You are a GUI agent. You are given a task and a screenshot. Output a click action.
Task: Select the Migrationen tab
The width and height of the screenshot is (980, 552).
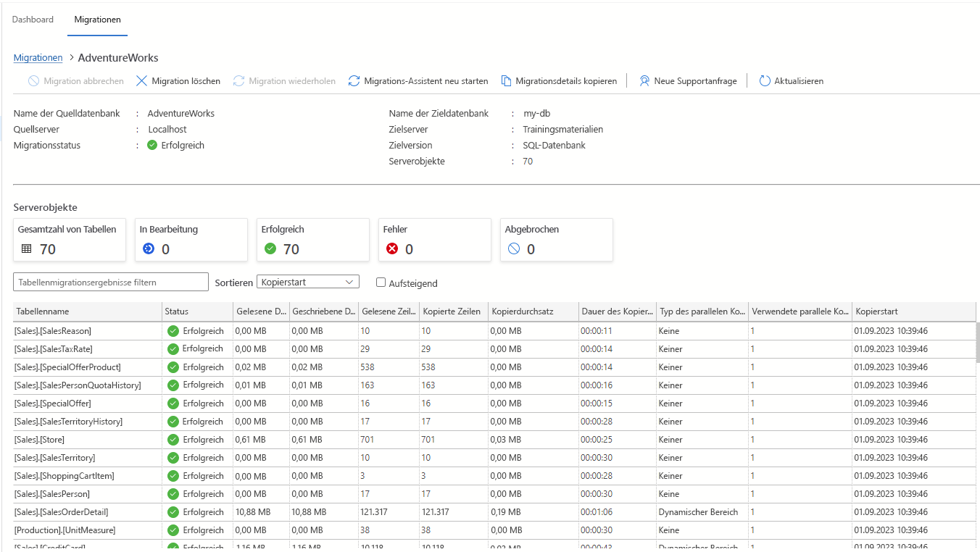coord(97,20)
